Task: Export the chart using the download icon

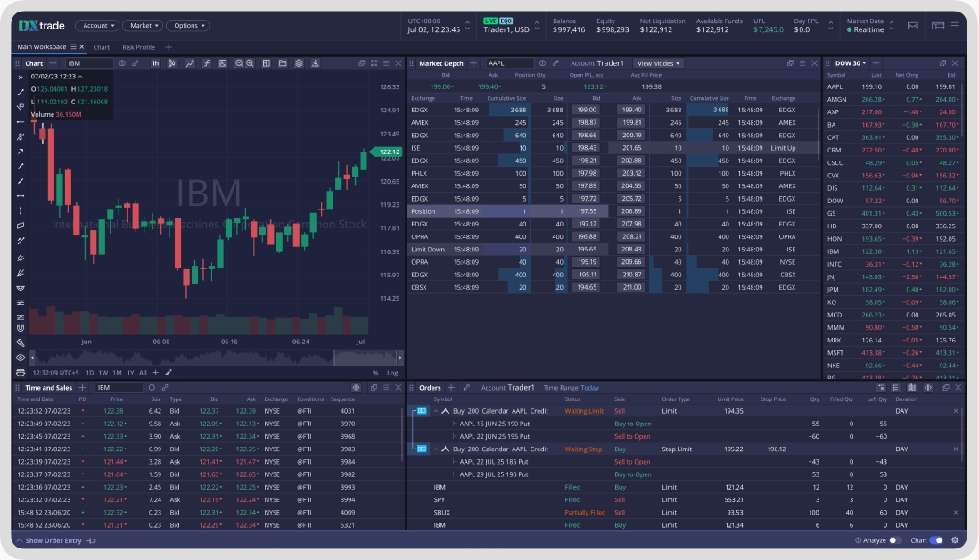Action: 316,63
